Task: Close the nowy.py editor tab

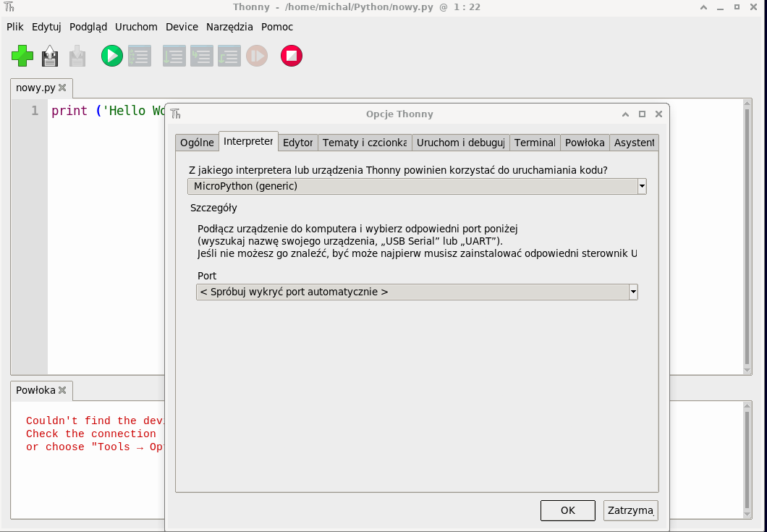Action: pyautogui.click(x=62, y=88)
